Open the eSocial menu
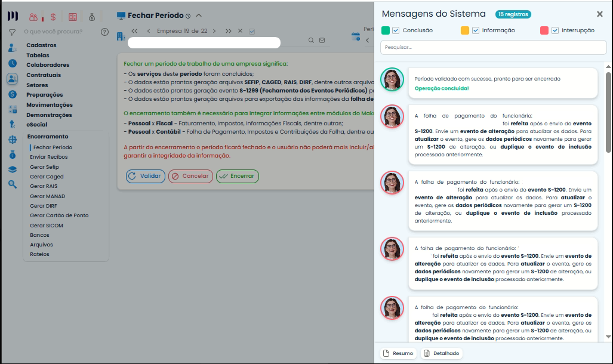This screenshot has height=364, width=613. [37, 125]
